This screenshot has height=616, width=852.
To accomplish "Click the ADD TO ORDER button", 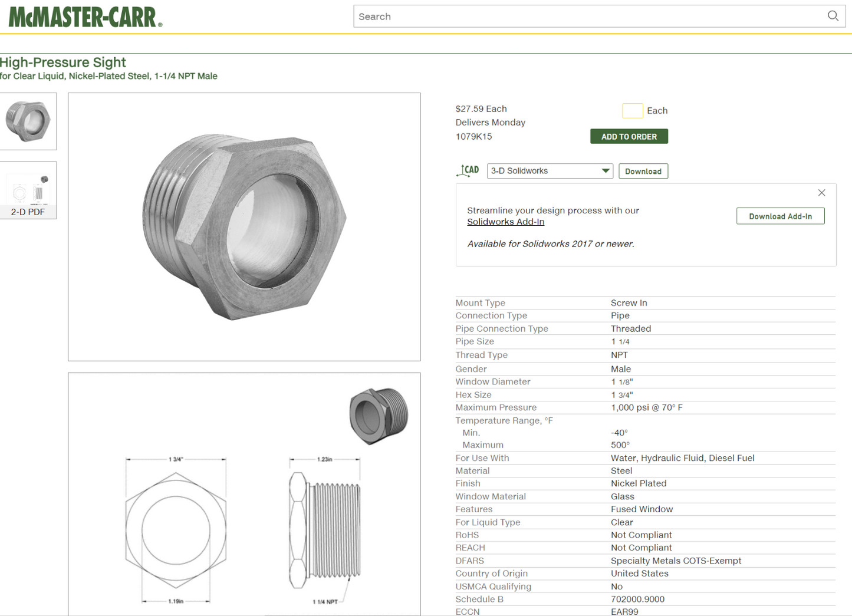I will point(629,136).
